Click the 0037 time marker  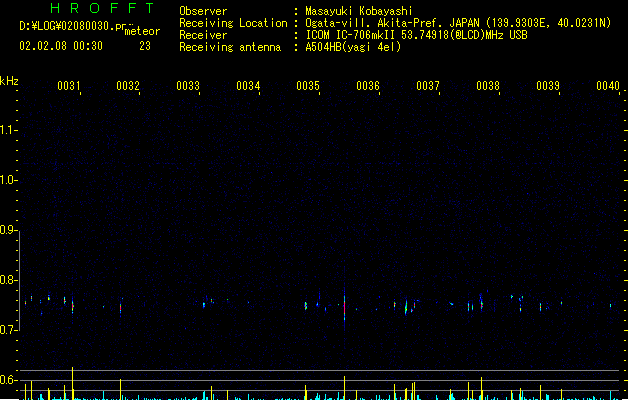pos(428,86)
